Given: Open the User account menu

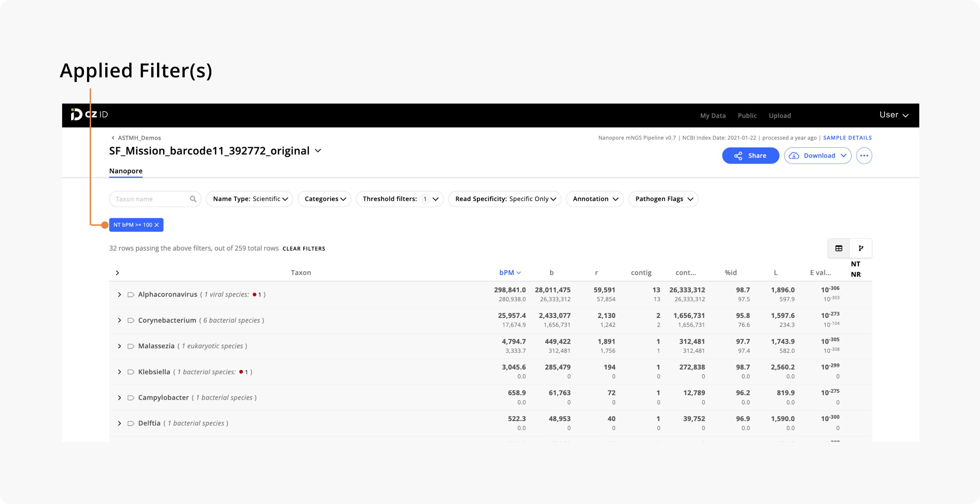Looking at the screenshot, I should click(894, 115).
